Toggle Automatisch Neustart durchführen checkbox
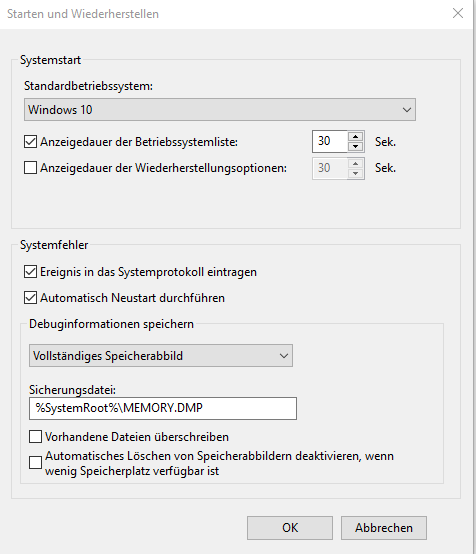The image size is (476, 554). coord(30,297)
